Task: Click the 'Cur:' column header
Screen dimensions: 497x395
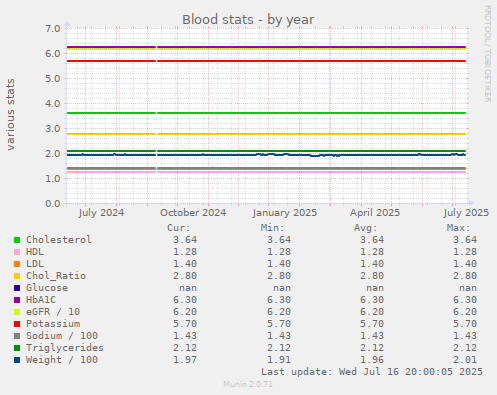Action: [179, 228]
